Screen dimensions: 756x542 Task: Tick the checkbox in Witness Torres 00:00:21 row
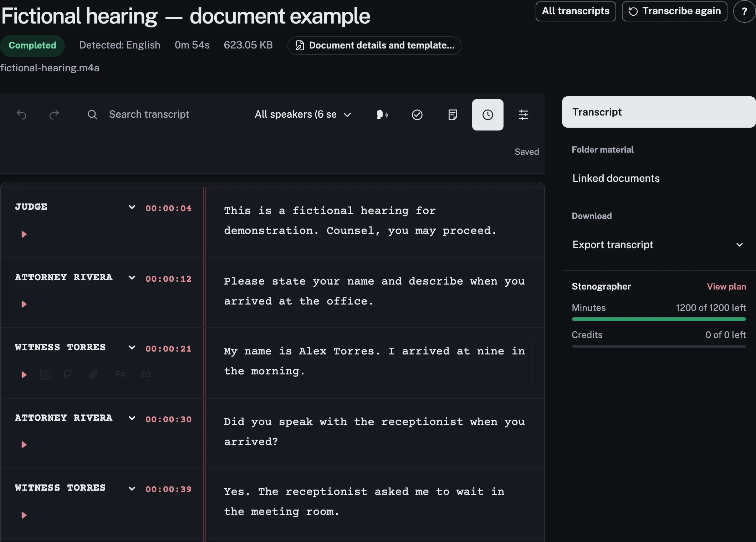pos(46,374)
